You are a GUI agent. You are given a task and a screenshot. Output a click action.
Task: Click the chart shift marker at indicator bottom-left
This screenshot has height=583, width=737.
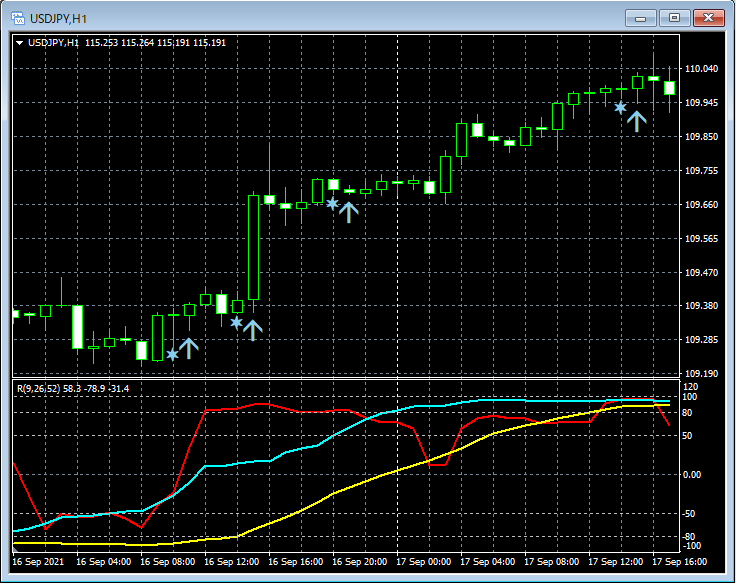pyautogui.click(x=15, y=549)
